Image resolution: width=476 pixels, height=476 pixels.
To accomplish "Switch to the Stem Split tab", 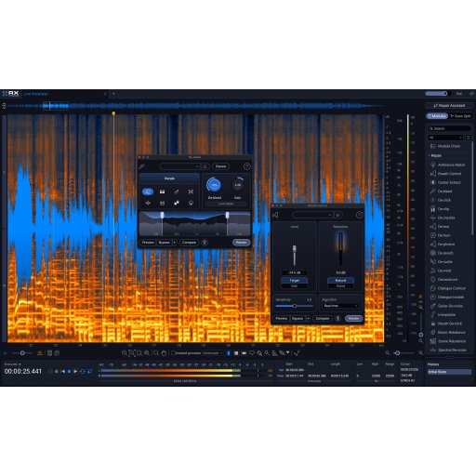I will [x=460, y=116].
